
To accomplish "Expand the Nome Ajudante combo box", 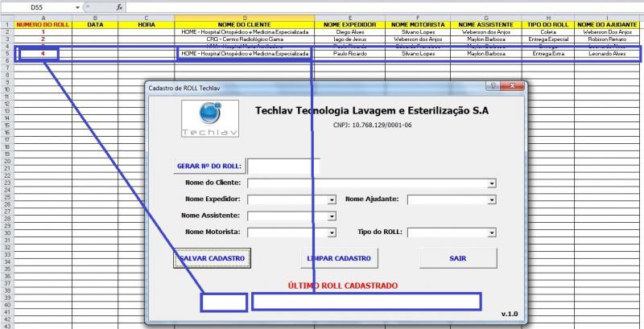I will click(x=492, y=199).
